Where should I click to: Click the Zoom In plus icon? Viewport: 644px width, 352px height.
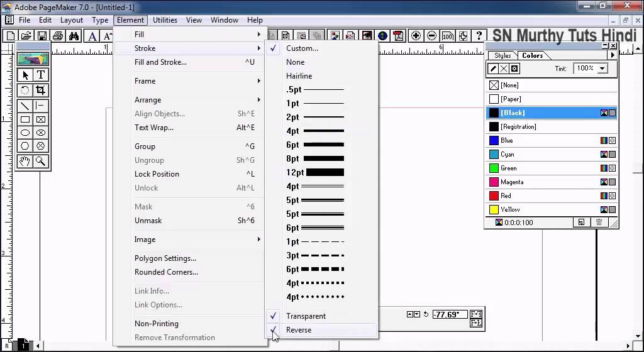click(x=416, y=36)
